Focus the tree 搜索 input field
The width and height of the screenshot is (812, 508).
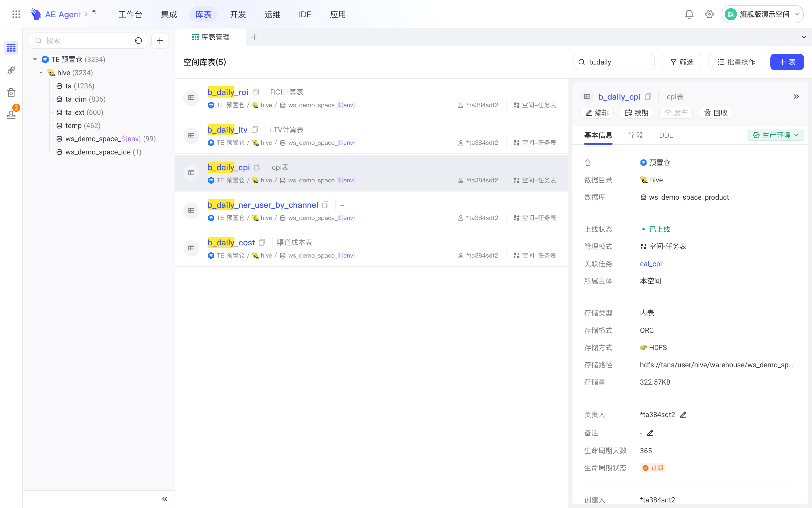click(x=80, y=41)
